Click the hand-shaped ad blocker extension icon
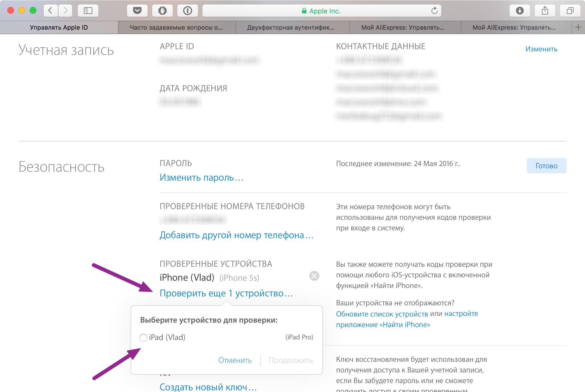 pos(162,11)
